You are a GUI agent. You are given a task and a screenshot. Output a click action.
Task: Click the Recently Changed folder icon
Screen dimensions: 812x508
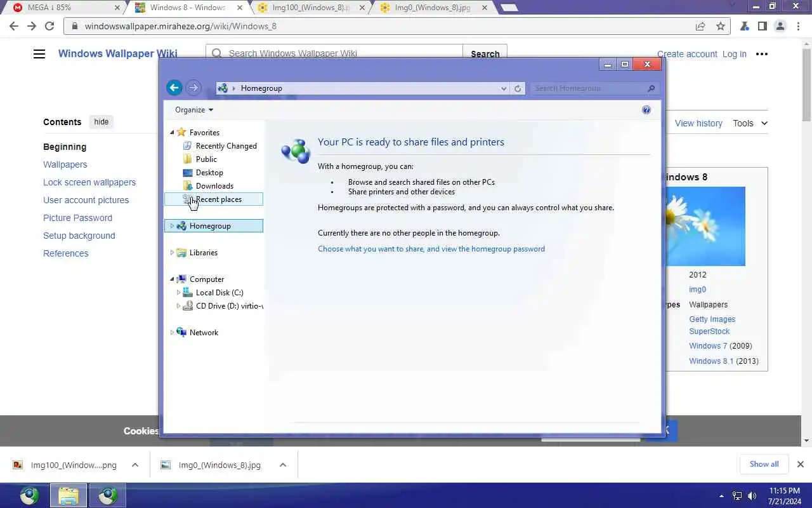pyautogui.click(x=187, y=145)
